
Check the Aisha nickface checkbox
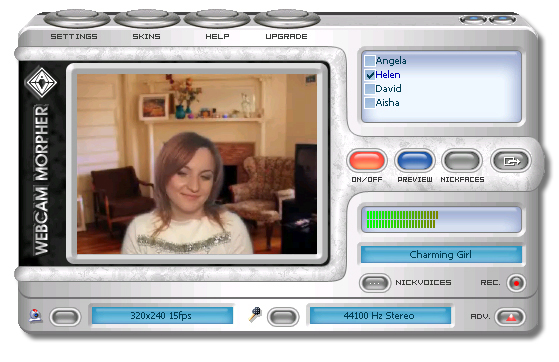370,103
